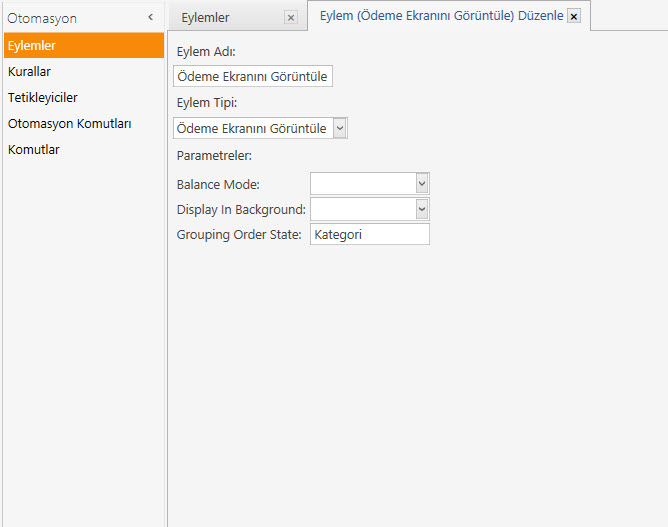Open Kurallar in the sidebar
Screen dimensions: 668x527
30,72
